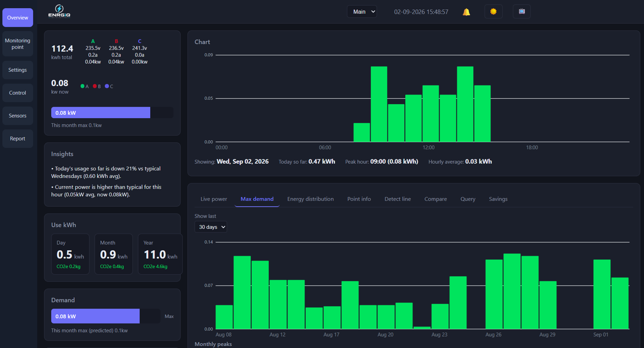Click the 'Showing: Wed, Sep 02, 2026' text
Screen dimensions: 644x348
[x=231, y=162]
